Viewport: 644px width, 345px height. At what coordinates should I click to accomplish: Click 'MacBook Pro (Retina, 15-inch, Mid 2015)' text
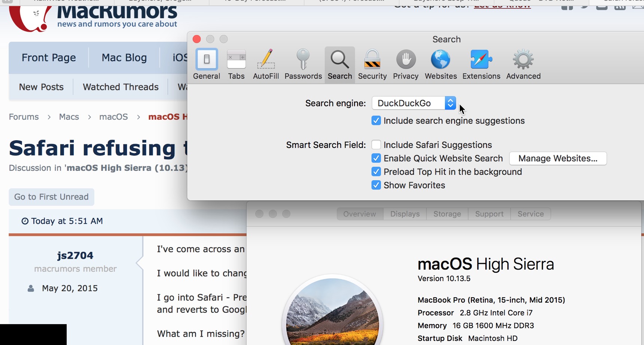pyautogui.click(x=491, y=300)
